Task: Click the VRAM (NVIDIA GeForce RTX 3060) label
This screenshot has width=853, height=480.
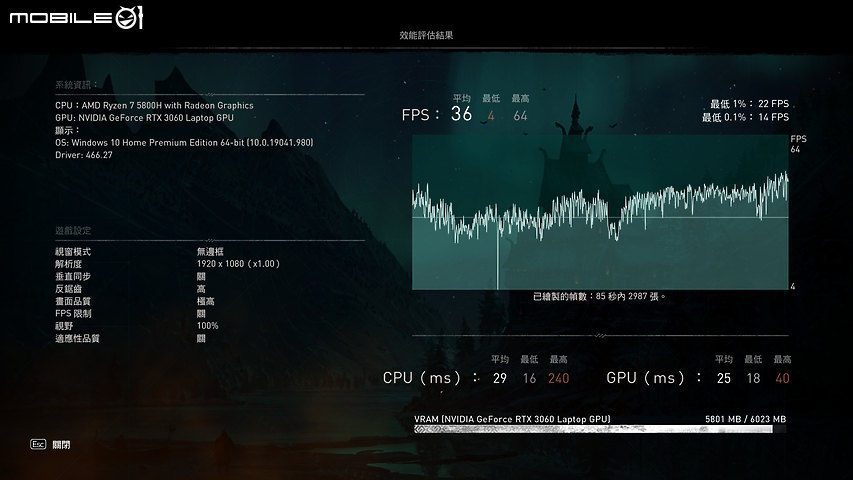Action: [x=512, y=419]
